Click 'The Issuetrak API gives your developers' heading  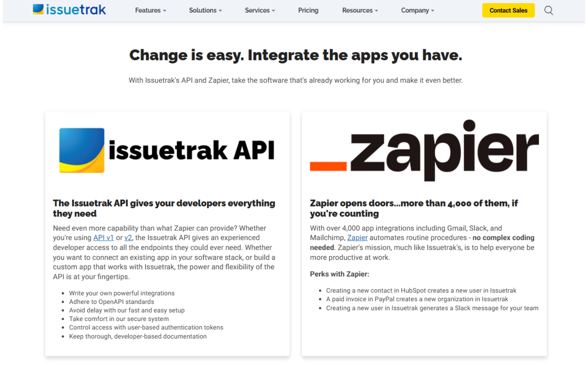tap(164, 208)
